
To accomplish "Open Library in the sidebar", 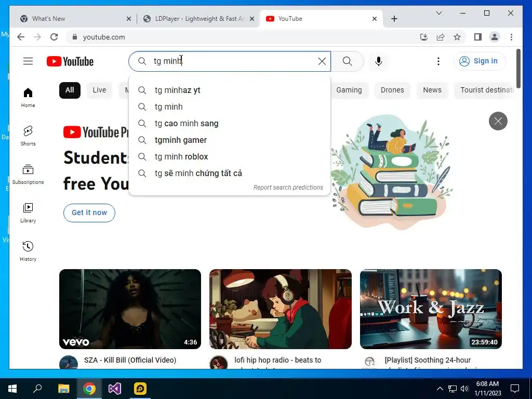I will 28,212.
